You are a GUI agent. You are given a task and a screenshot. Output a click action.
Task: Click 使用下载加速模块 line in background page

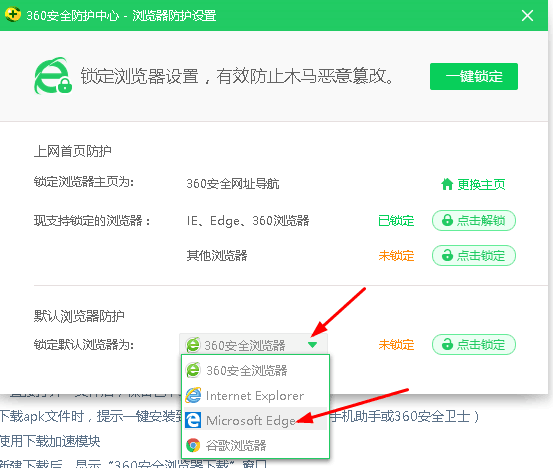(x=50, y=441)
